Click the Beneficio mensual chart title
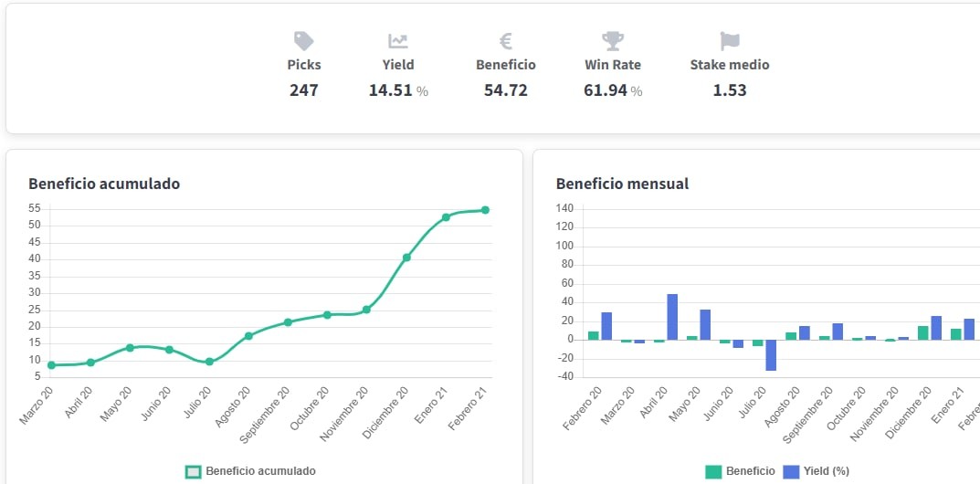The image size is (980, 484). click(x=623, y=184)
